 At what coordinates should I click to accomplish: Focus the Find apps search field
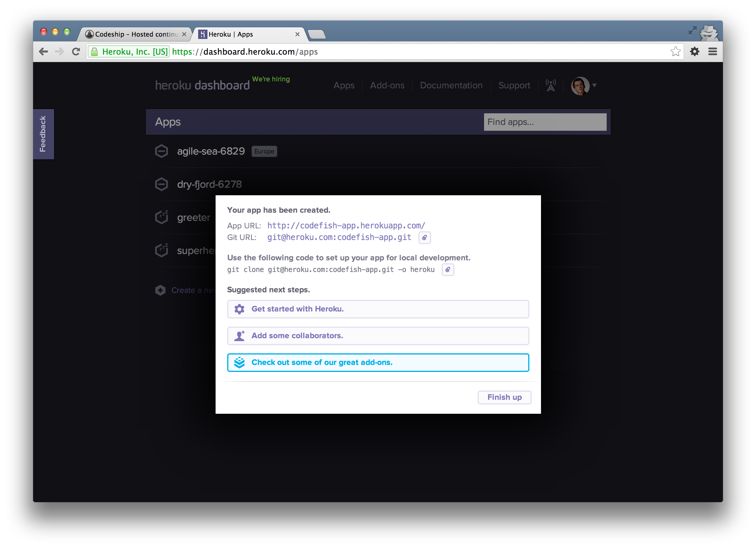pos(545,122)
